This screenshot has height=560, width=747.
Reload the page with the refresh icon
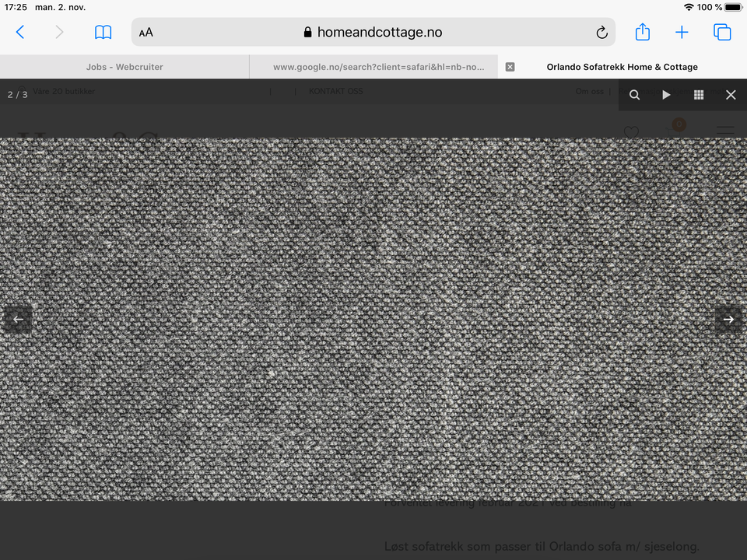tap(601, 33)
